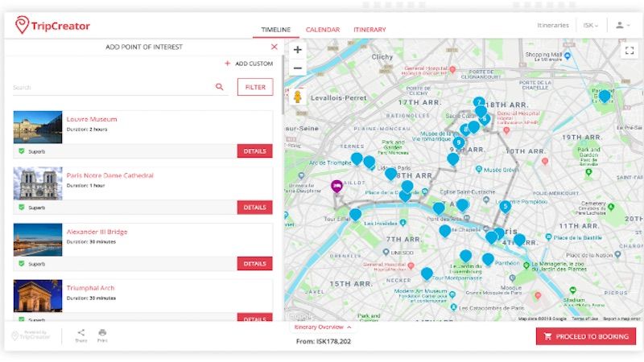Click the Superb rating shield for Louvre
The width and height of the screenshot is (644, 362).
22,151
